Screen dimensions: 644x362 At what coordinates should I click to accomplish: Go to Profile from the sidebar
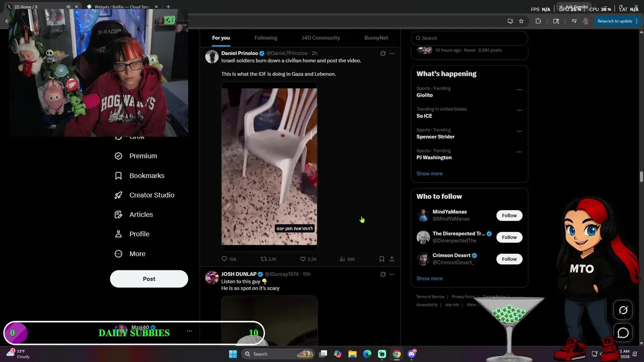click(132, 234)
